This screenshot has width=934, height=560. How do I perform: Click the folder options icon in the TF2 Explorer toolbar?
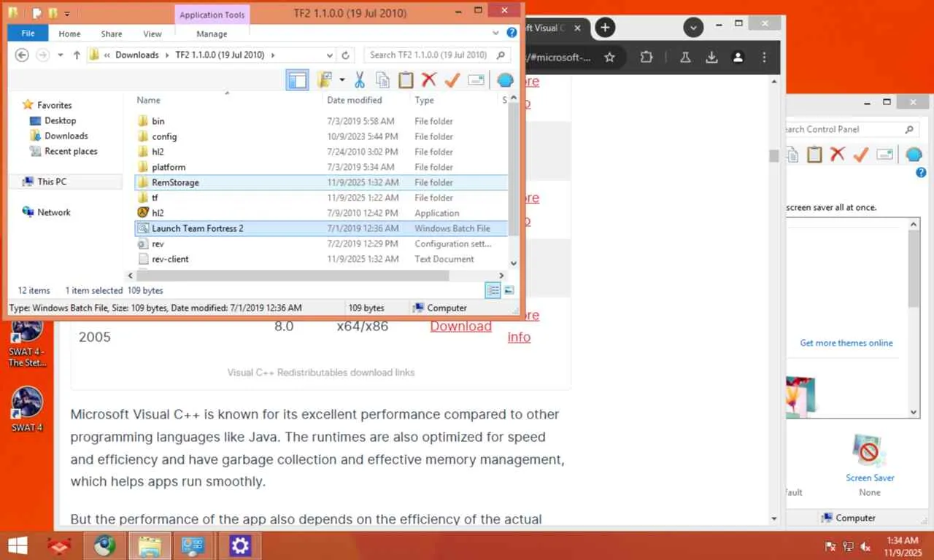point(324,79)
